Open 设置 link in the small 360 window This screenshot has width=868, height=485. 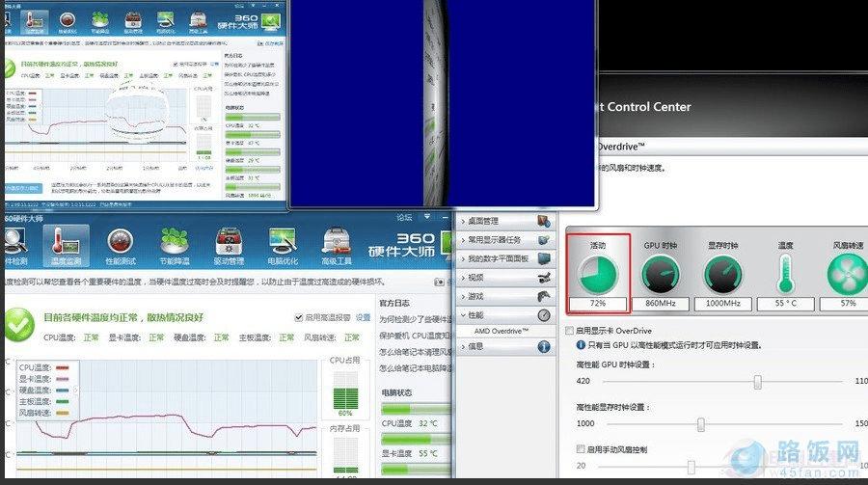(x=215, y=65)
